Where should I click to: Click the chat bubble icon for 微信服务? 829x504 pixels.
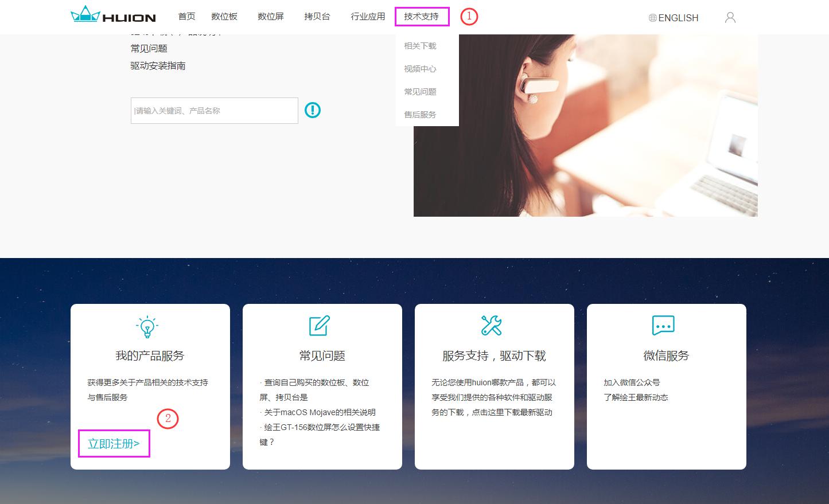(663, 325)
